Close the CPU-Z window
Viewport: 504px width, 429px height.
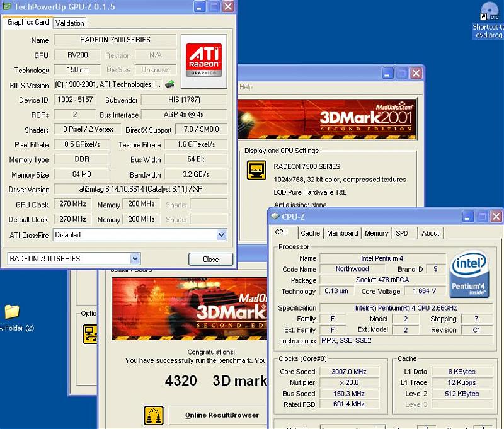pyautogui.click(x=496, y=216)
